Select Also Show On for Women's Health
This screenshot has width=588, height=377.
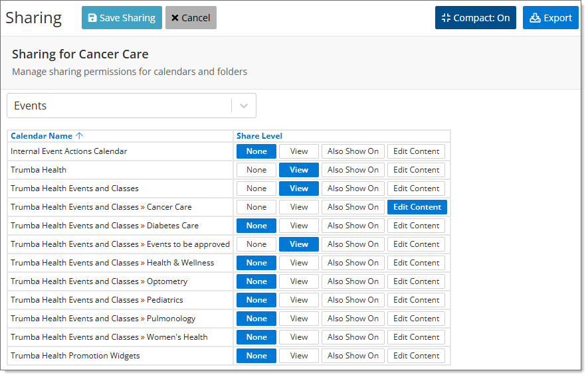[x=353, y=337]
